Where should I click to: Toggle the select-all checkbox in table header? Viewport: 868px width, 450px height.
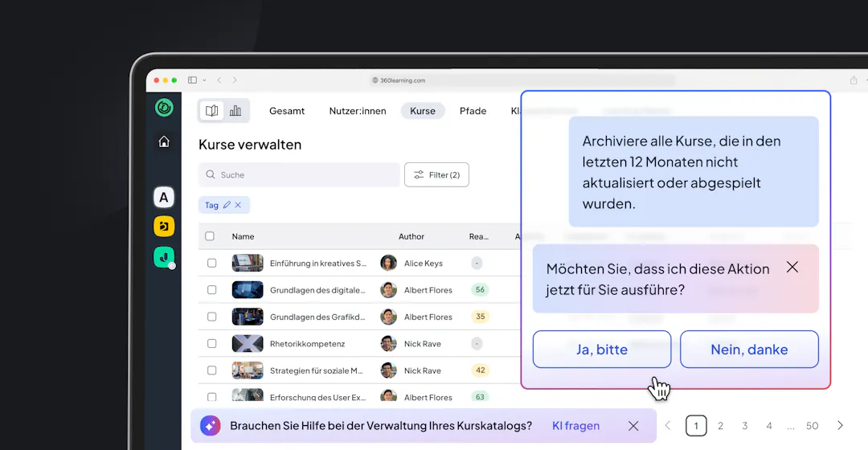click(x=210, y=236)
